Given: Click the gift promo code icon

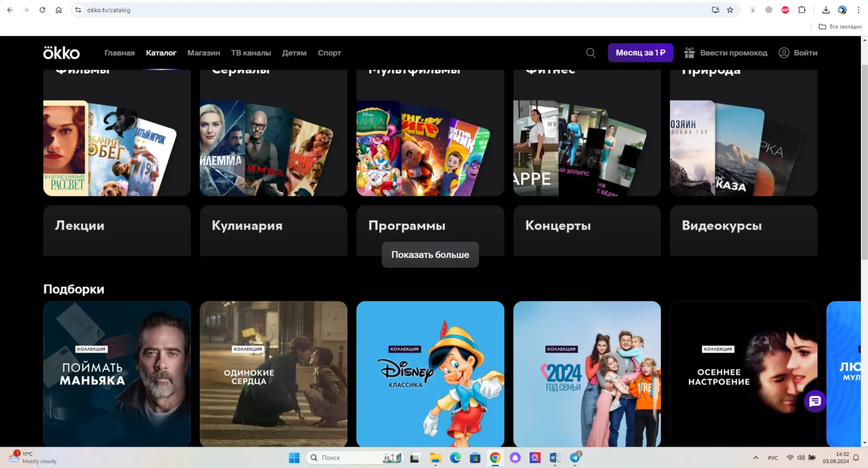Looking at the screenshot, I should tap(689, 53).
